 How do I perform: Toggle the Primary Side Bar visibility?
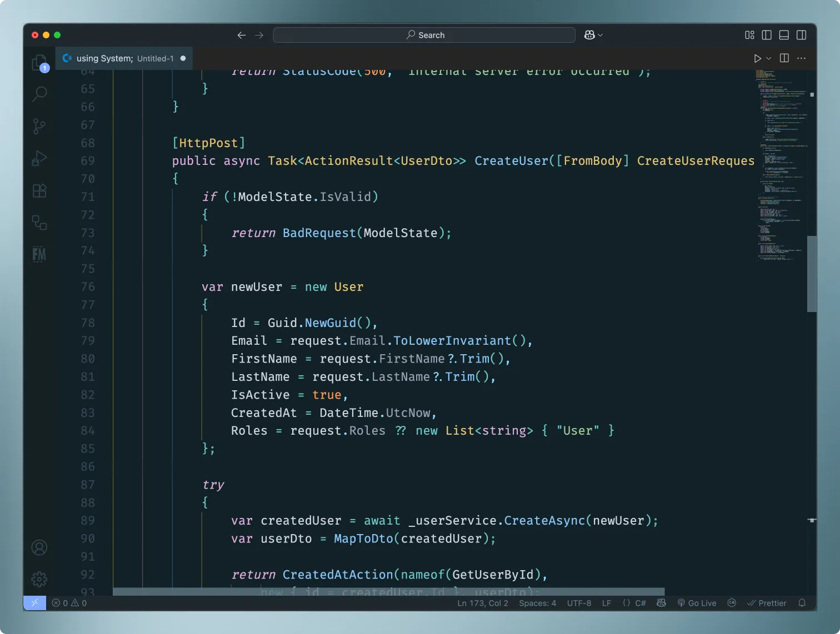[x=766, y=34]
